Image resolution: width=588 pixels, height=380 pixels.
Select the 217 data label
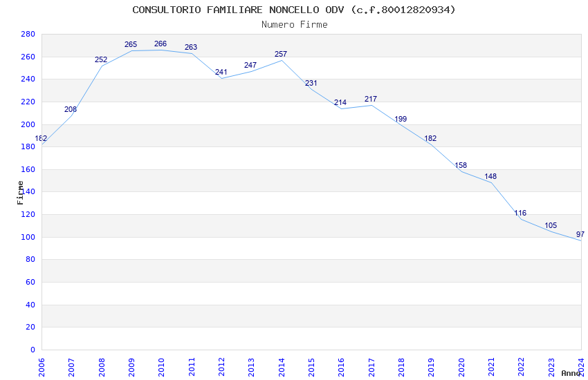click(x=371, y=99)
